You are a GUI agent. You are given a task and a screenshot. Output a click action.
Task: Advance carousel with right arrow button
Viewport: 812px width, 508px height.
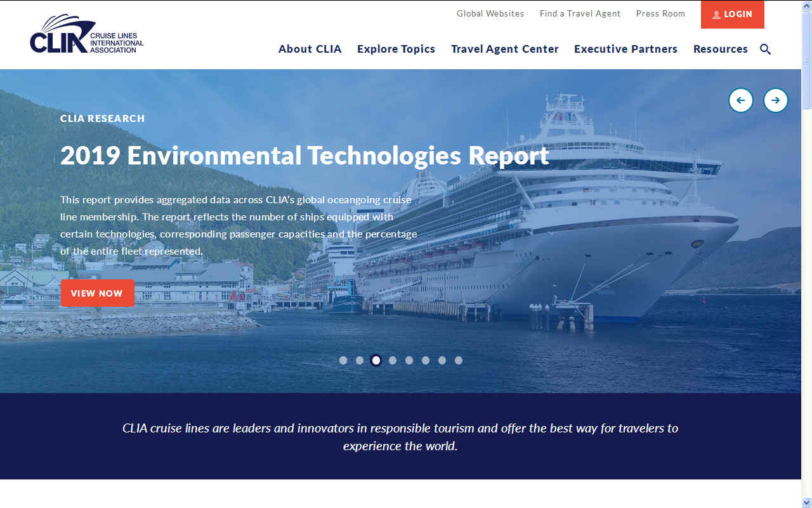tap(776, 100)
